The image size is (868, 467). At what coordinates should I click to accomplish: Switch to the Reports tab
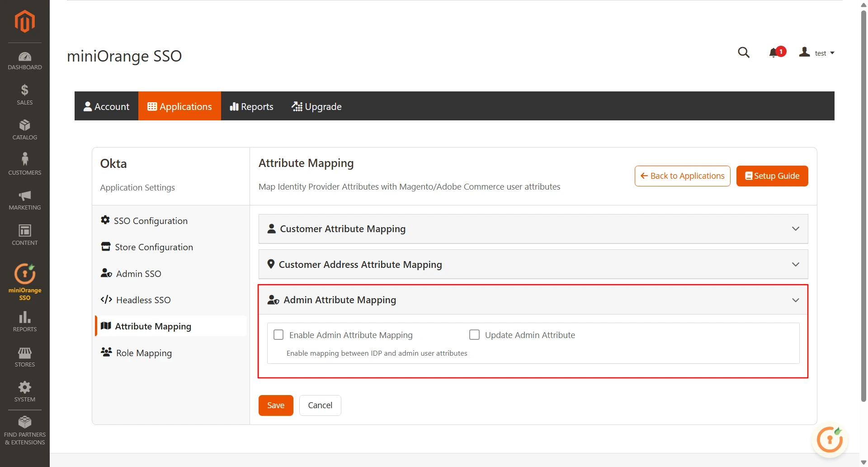pyautogui.click(x=251, y=106)
